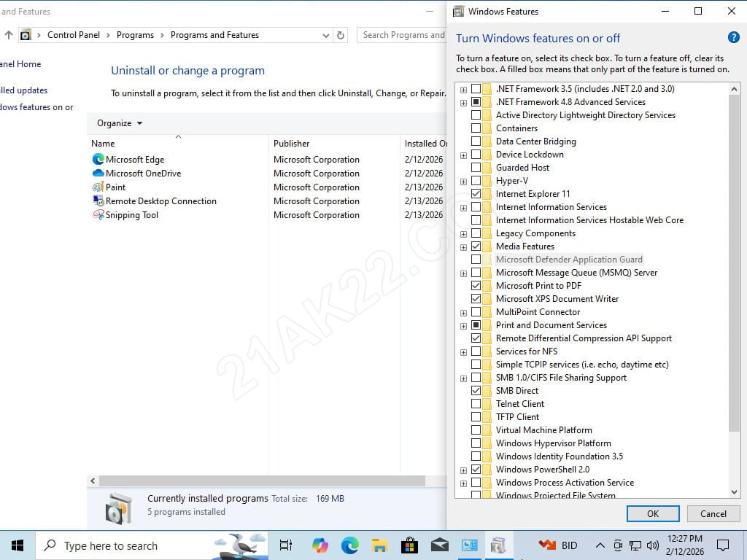The height and width of the screenshot is (560, 747).
Task: Click the Search Programs and Features field
Action: [402, 35]
